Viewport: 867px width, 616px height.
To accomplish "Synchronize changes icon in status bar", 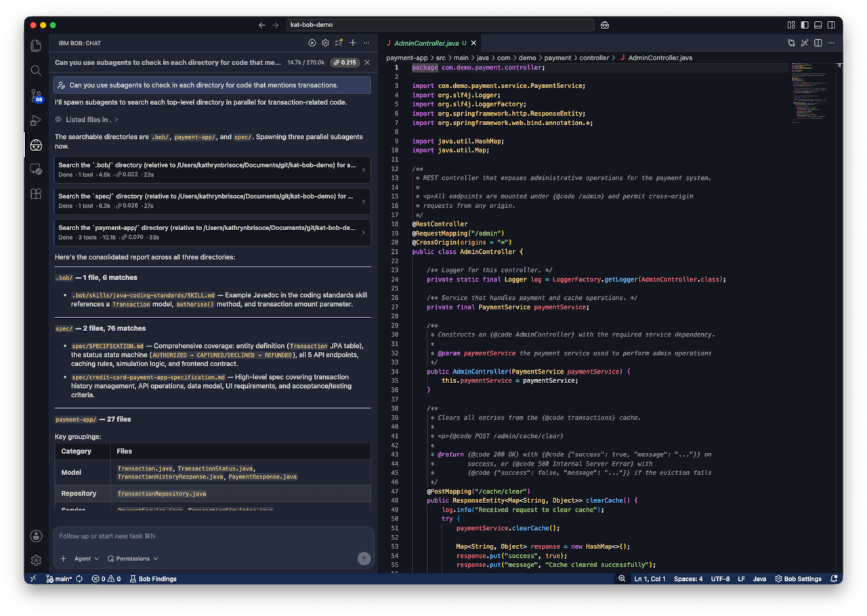I will (79, 579).
